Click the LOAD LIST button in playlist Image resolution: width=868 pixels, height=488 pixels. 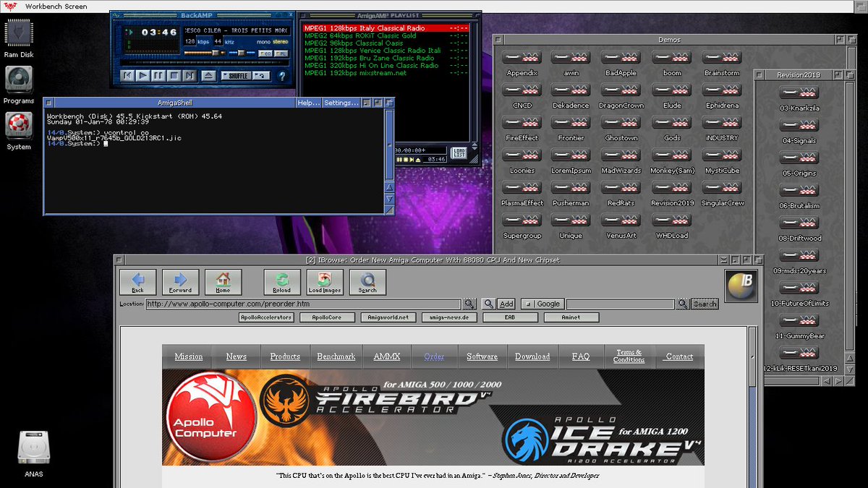tap(459, 153)
